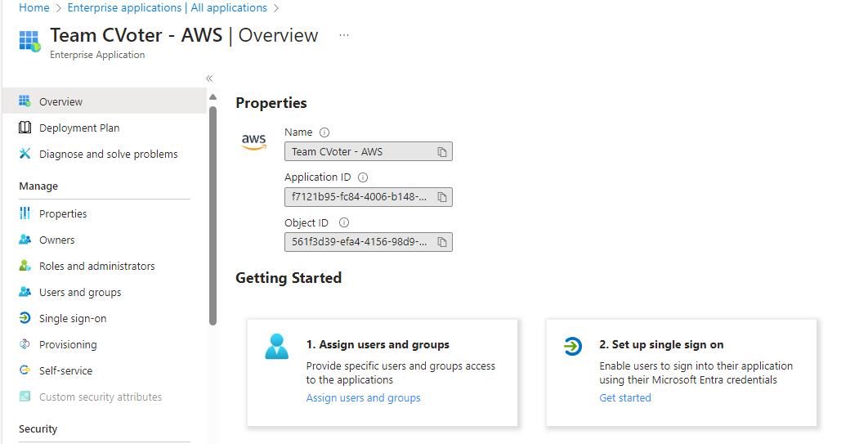
Task: Click the Name field showing Team CVoter - AWS
Action: click(x=368, y=152)
